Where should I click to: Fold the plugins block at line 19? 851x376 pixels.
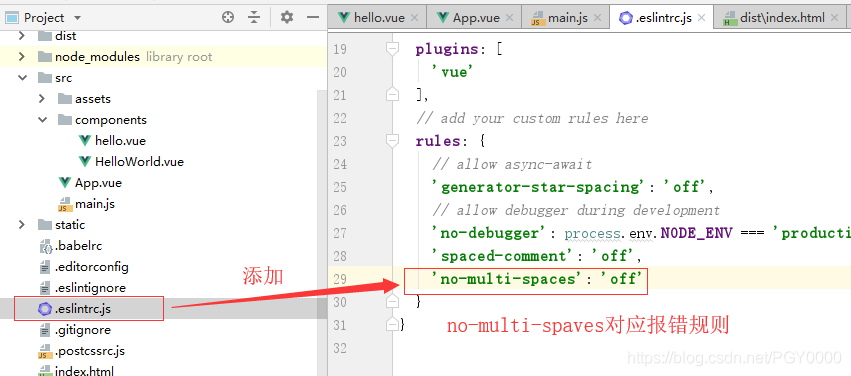392,49
